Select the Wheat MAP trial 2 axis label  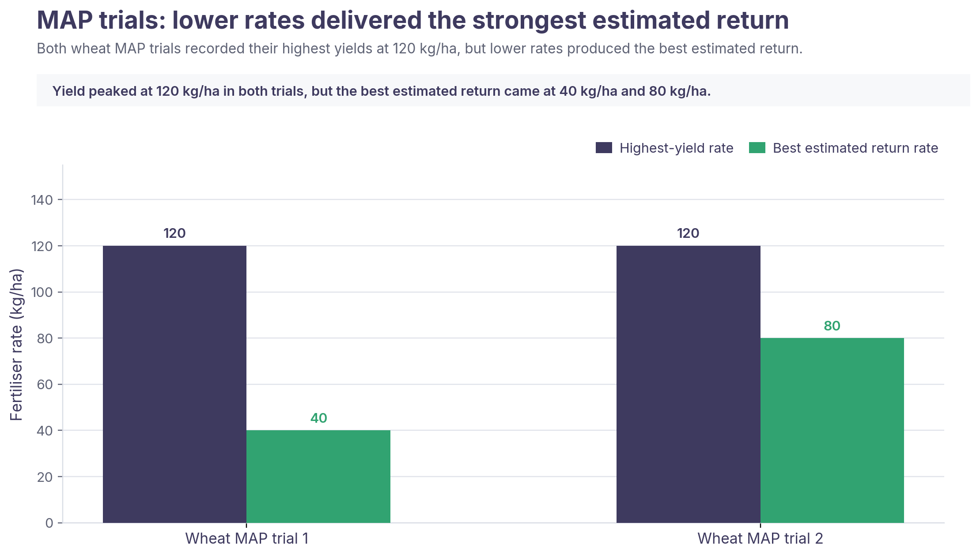tap(760, 538)
